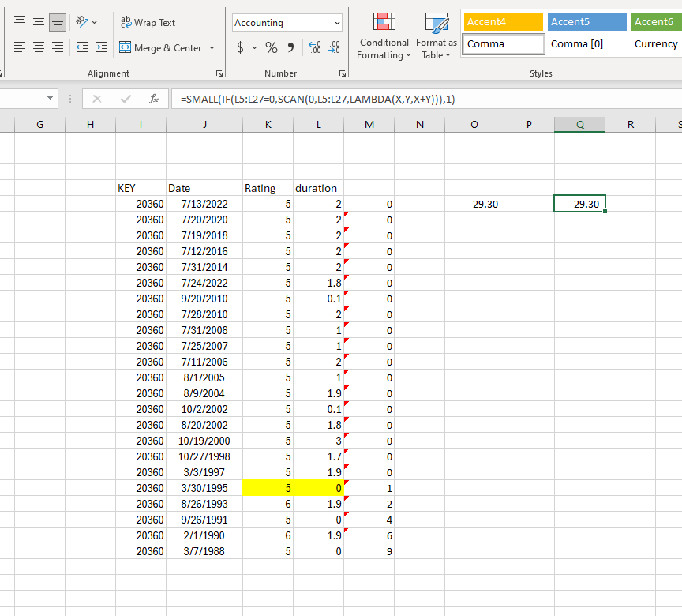Select date cell 7/24/2022
682x616 pixels.
pos(204,283)
